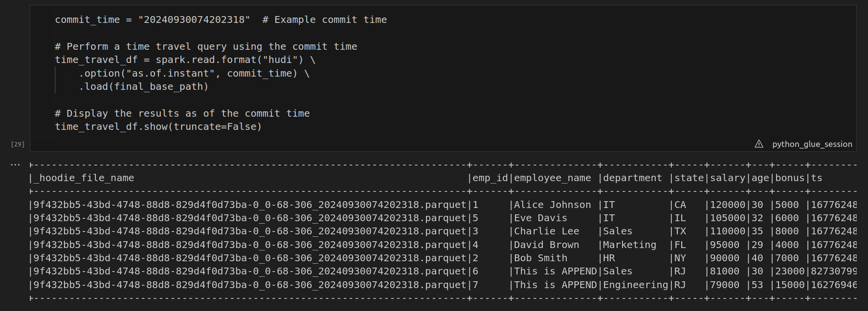Click the .option("as.of.instant") code line
Viewport: 868px width, 311px height.
tap(194, 73)
